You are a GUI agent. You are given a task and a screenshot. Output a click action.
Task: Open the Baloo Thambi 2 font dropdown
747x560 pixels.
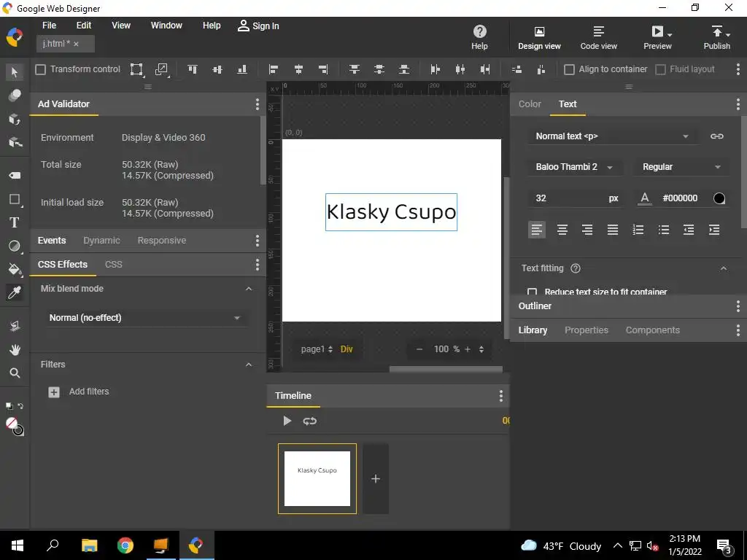(x=576, y=167)
